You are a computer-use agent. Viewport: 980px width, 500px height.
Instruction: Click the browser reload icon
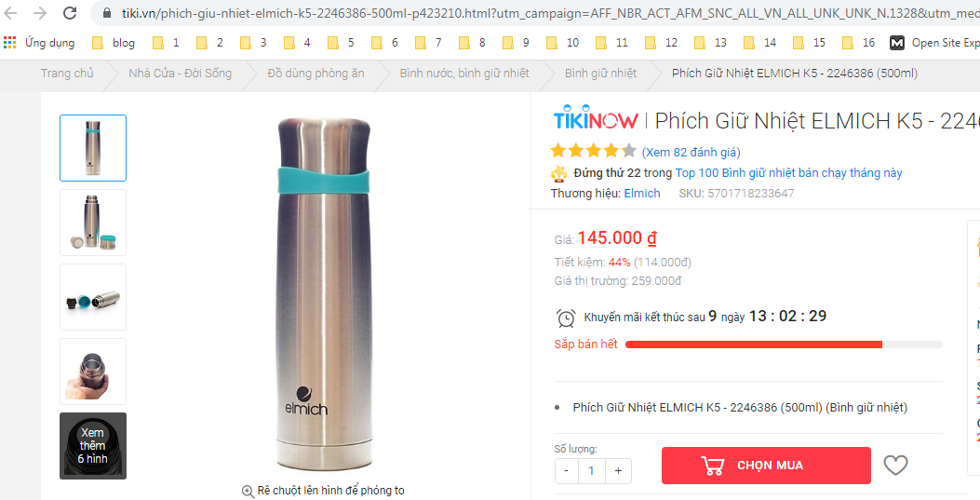pos(70,13)
